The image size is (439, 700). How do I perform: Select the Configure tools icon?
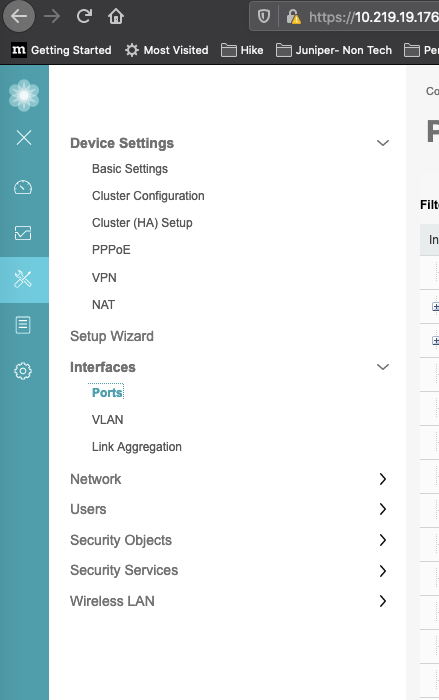pos(23,279)
